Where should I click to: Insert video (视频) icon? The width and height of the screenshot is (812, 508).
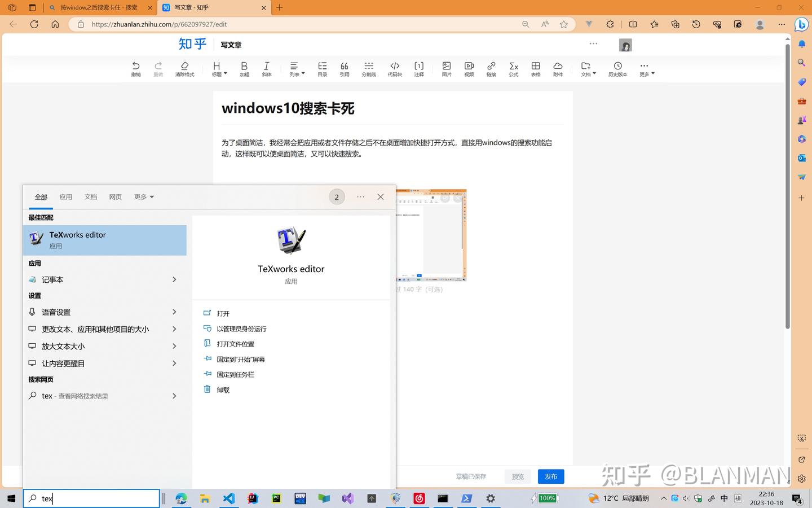pos(469,69)
